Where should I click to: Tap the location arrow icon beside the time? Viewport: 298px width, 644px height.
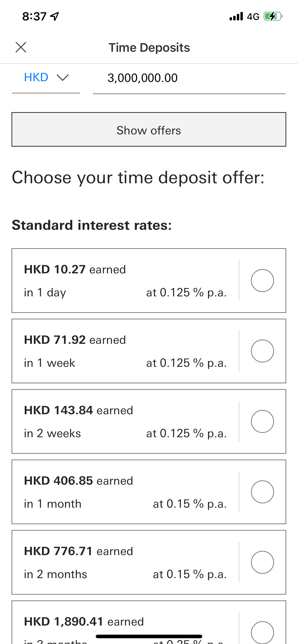[x=55, y=17]
